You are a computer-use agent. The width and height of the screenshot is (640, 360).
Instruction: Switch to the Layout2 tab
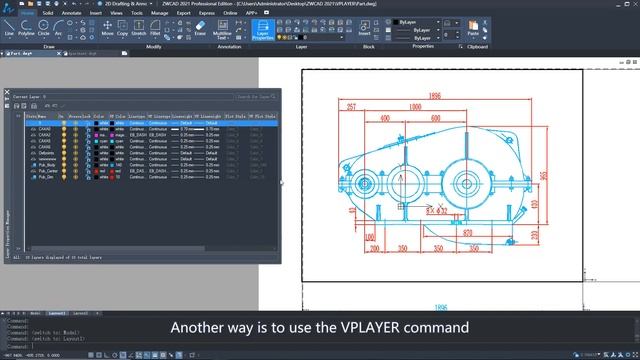(80, 313)
